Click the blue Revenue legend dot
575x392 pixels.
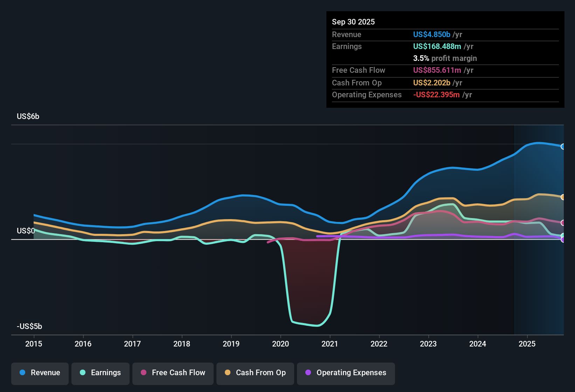coord(22,373)
